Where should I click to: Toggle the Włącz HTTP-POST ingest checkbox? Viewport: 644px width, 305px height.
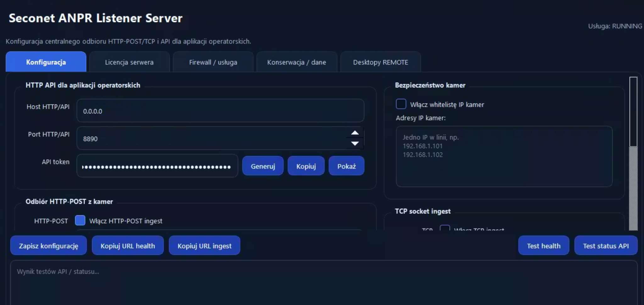click(x=80, y=220)
